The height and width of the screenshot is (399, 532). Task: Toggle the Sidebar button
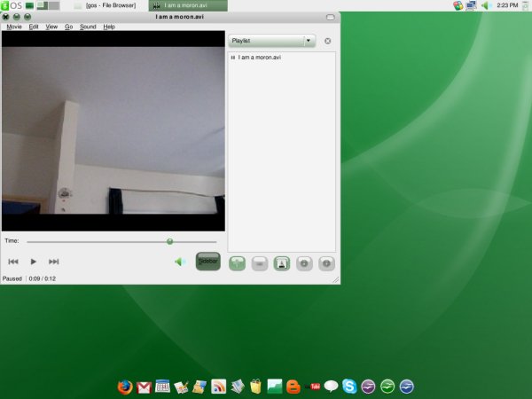[x=208, y=262]
